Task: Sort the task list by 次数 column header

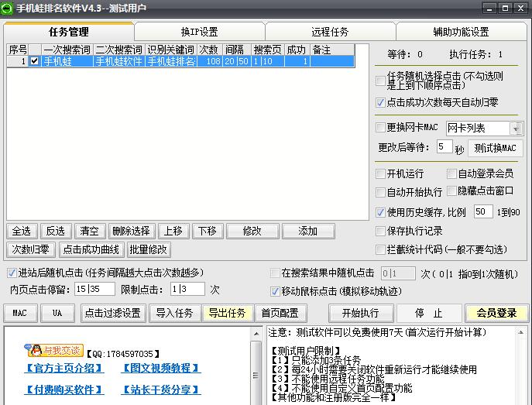Action: click(x=208, y=50)
